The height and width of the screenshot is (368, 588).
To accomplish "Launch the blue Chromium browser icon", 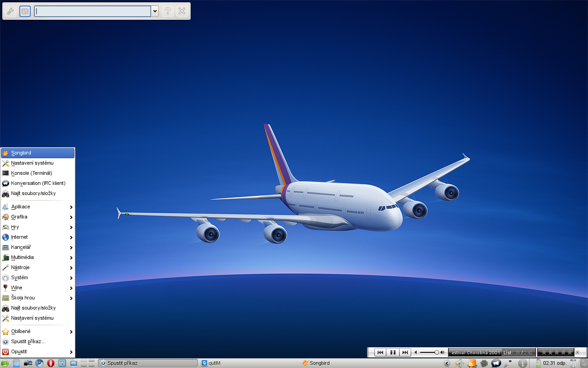I will coord(40,363).
